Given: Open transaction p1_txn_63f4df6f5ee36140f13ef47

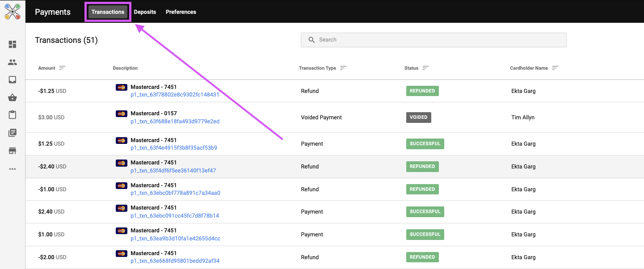Looking at the screenshot, I should (x=173, y=171).
